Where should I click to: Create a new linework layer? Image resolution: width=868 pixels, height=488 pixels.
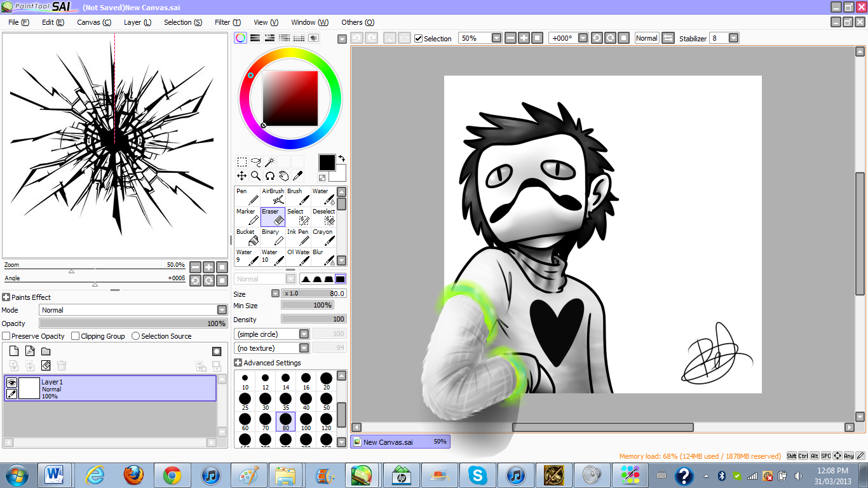[x=30, y=351]
